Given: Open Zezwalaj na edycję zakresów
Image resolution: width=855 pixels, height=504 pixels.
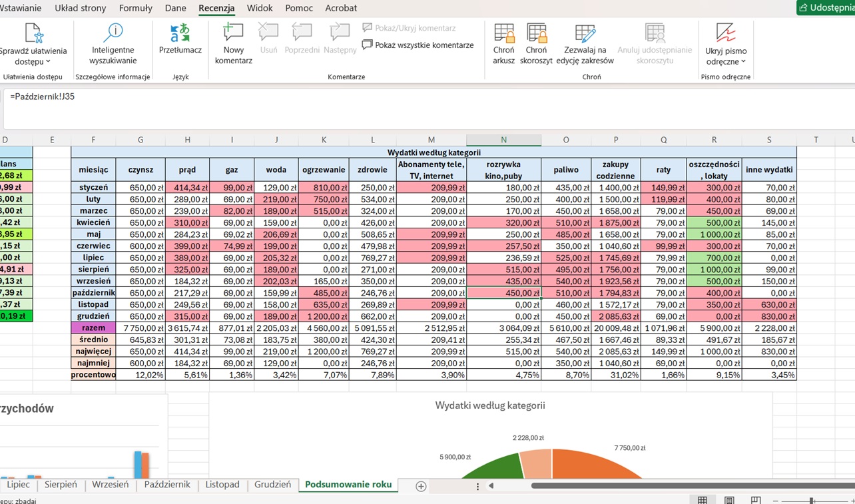Looking at the screenshot, I should click(x=585, y=44).
